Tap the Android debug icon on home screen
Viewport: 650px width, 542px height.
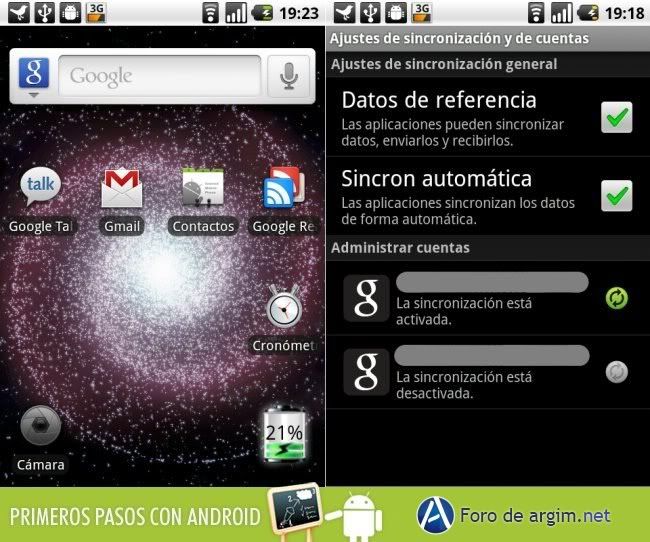70,12
